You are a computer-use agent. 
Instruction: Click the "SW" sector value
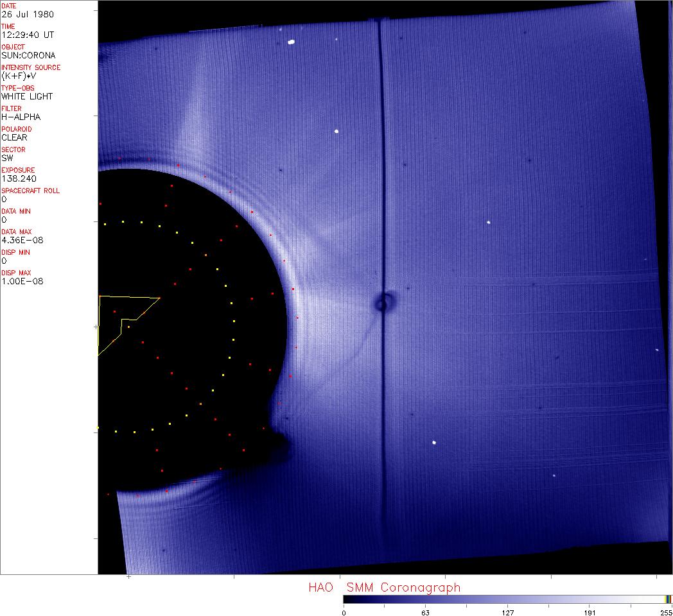7,158
